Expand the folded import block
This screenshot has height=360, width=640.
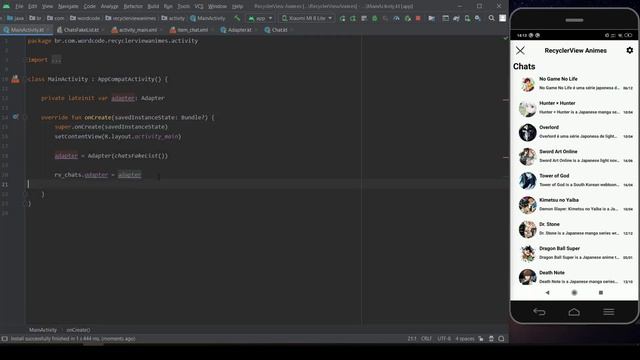56,60
